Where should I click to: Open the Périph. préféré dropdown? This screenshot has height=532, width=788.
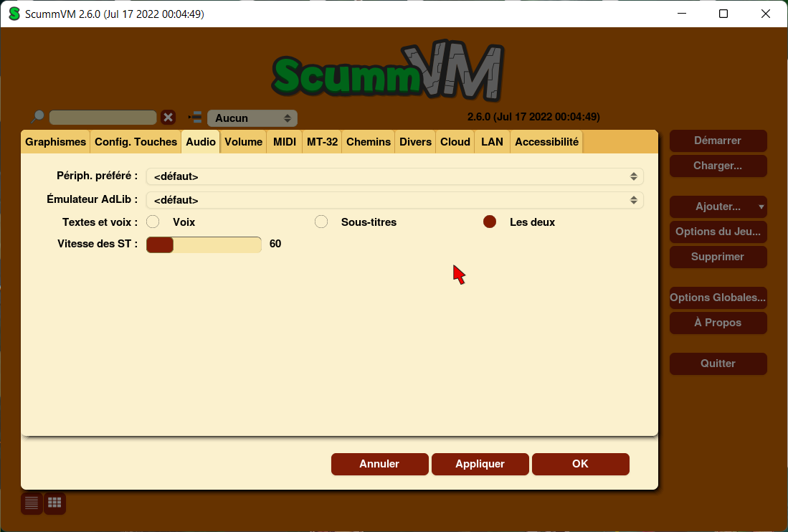pos(394,176)
